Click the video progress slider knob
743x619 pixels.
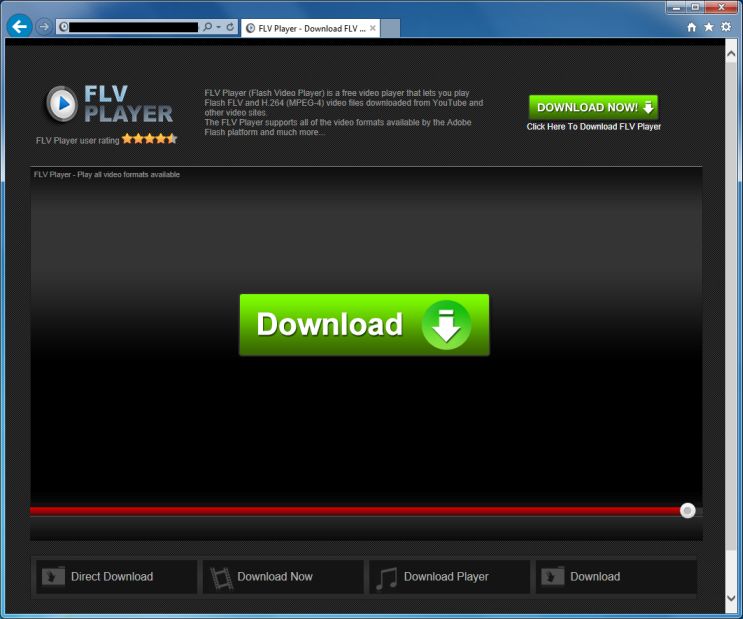tap(688, 510)
